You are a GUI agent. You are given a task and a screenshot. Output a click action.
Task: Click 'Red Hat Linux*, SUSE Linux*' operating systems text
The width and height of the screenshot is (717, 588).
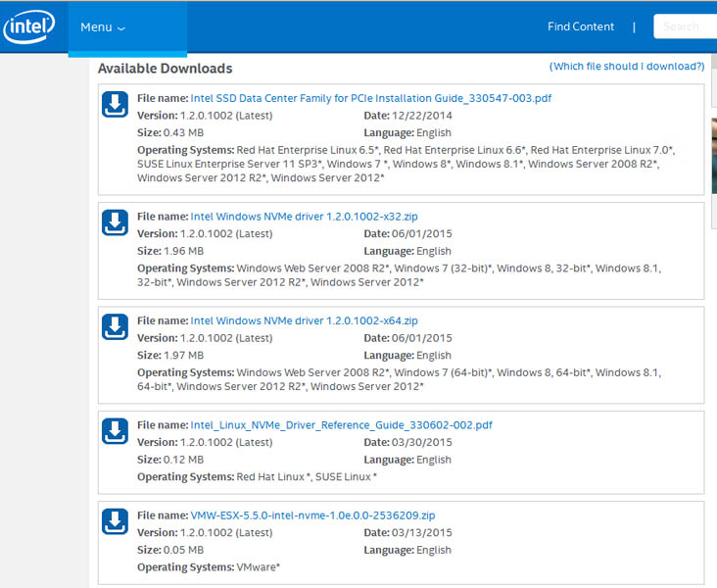(307, 476)
